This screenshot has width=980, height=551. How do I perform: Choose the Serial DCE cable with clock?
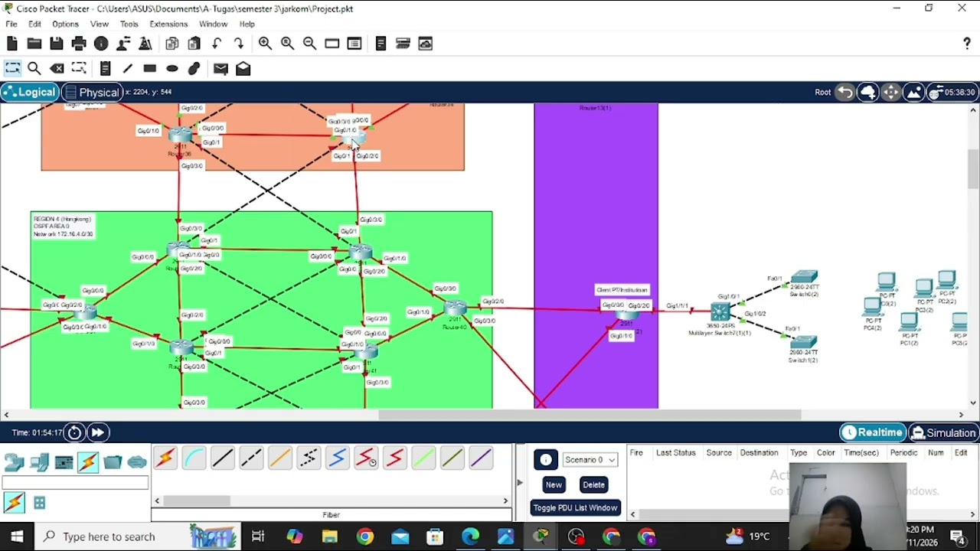[x=366, y=458]
